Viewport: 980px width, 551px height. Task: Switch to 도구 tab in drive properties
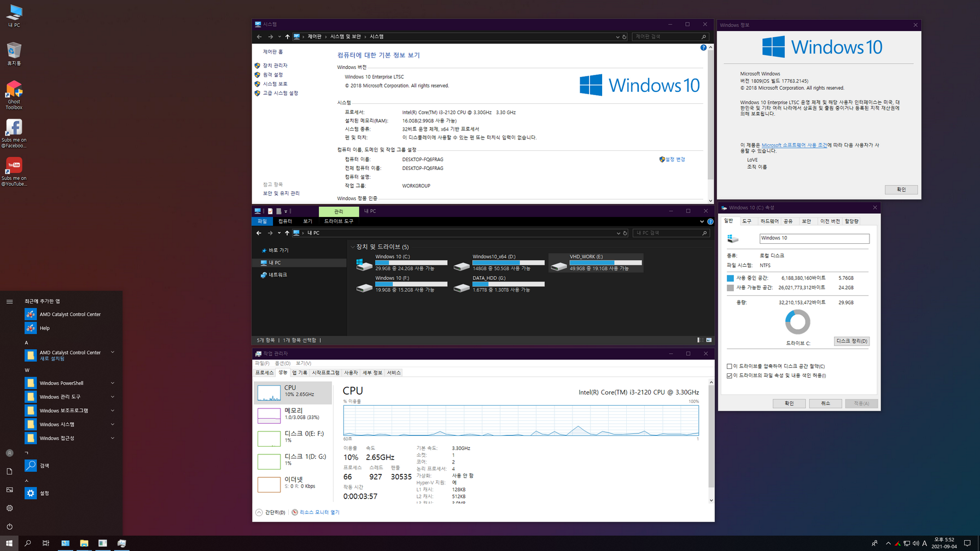pyautogui.click(x=747, y=221)
